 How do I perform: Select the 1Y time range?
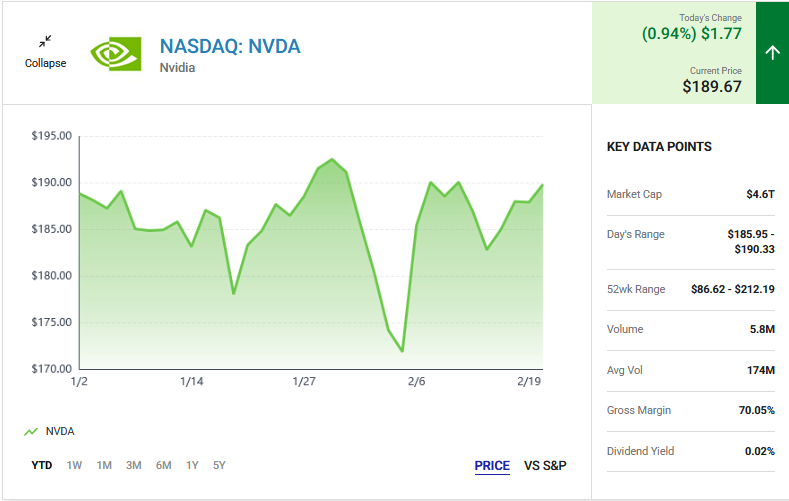click(192, 465)
